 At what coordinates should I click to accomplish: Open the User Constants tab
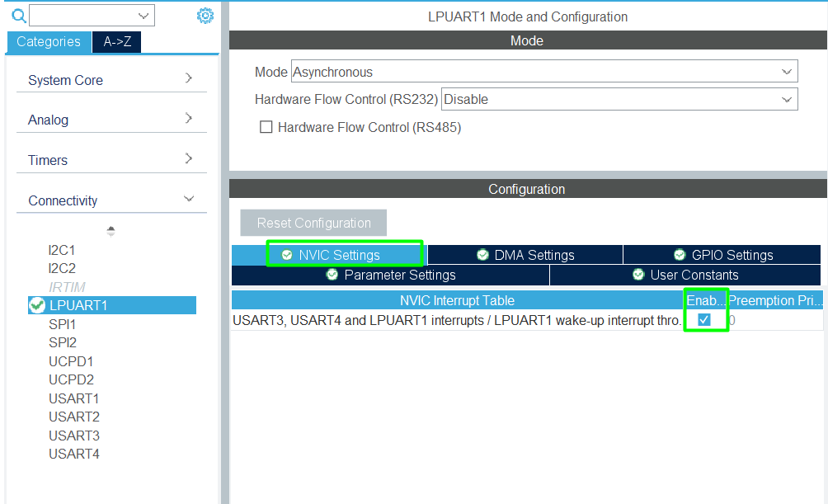point(685,275)
